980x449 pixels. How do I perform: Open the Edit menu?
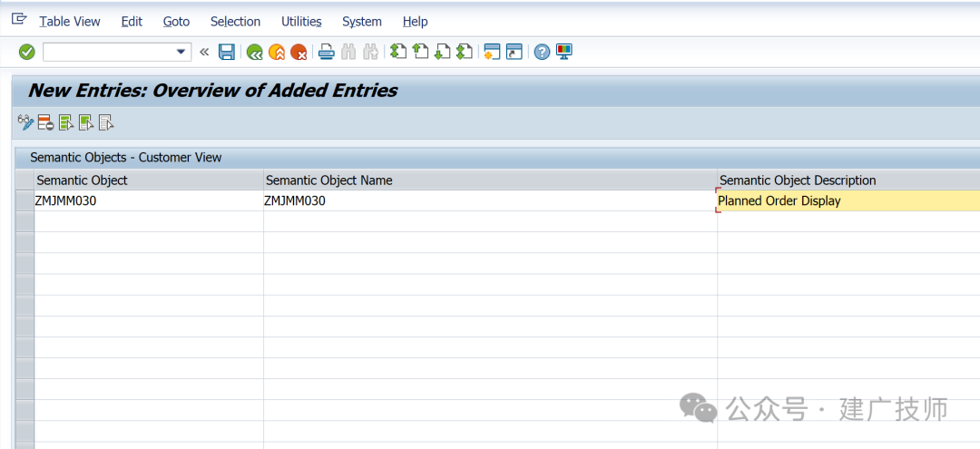(132, 21)
